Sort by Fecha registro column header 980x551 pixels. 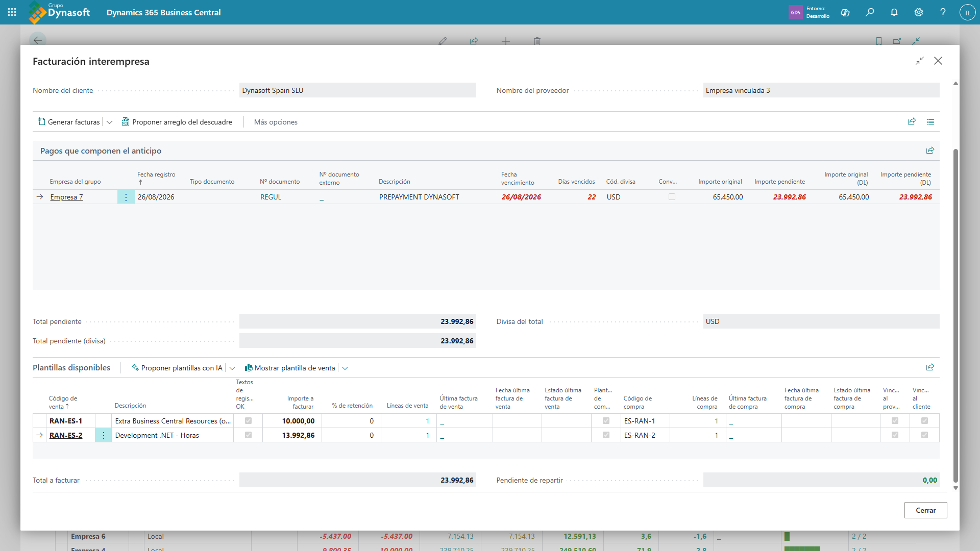point(156,178)
